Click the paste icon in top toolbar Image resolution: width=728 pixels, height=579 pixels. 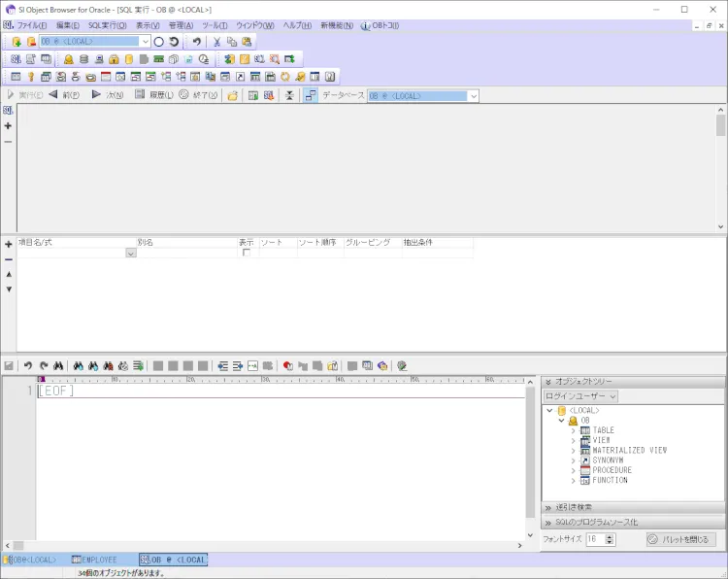point(247,42)
